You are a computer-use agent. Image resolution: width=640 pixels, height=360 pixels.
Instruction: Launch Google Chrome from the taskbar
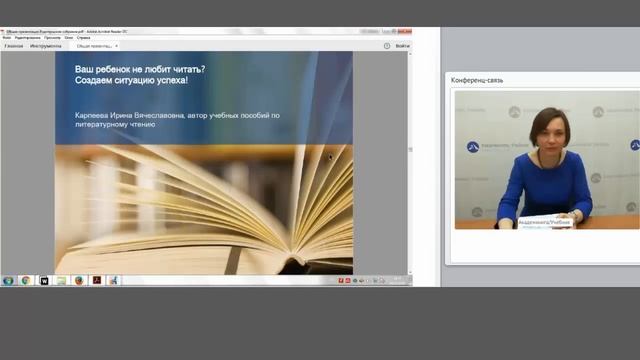click(x=26, y=280)
